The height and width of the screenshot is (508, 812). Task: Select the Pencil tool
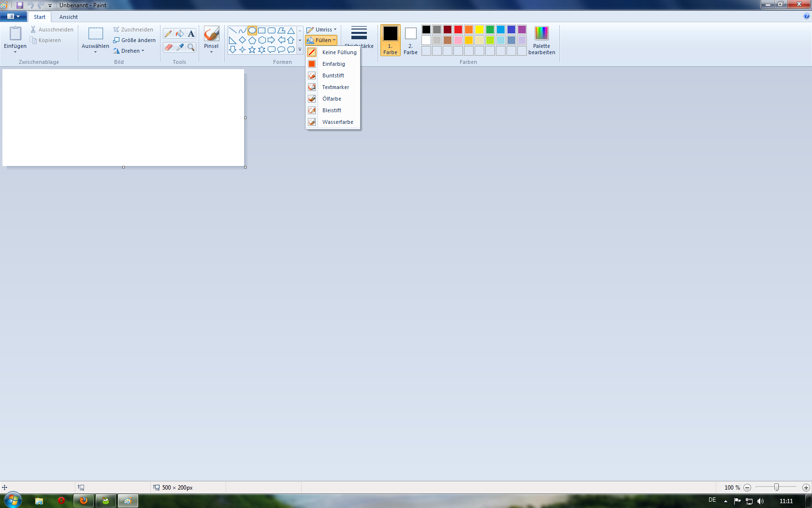[168, 34]
